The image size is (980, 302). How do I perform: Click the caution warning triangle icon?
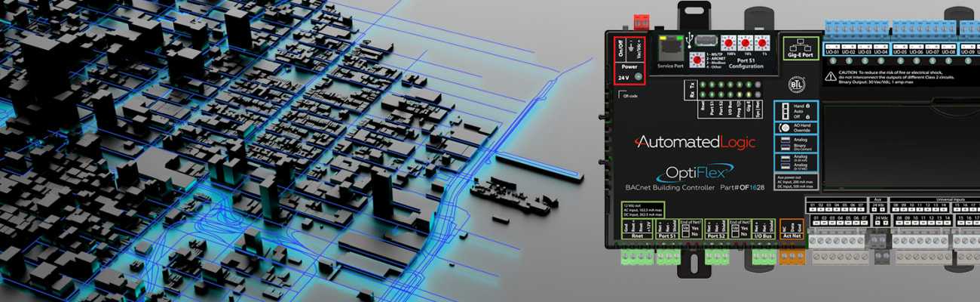point(831,75)
